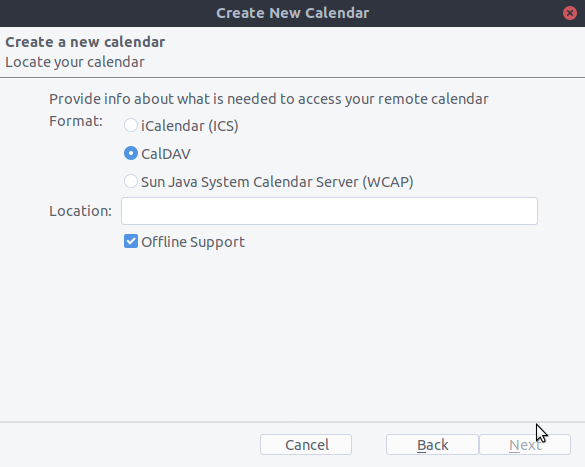
Task: Select the Sun Java System Calendar Server radio
Action: coord(131,181)
